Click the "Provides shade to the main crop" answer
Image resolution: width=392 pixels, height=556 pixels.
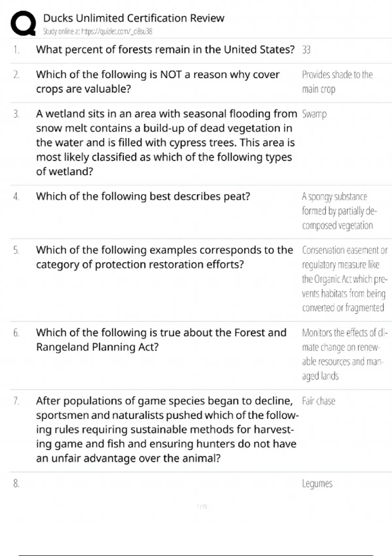337,82
